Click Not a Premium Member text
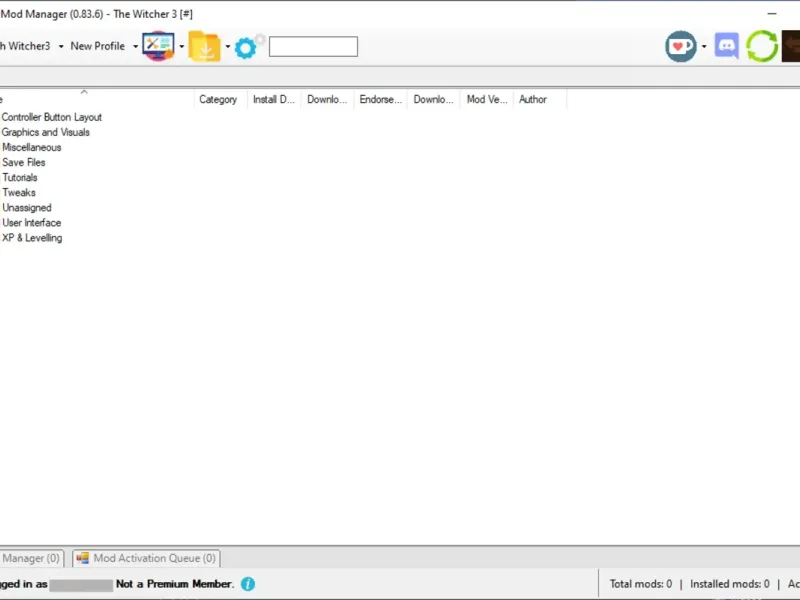This screenshot has width=800, height=600. [x=175, y=584]
